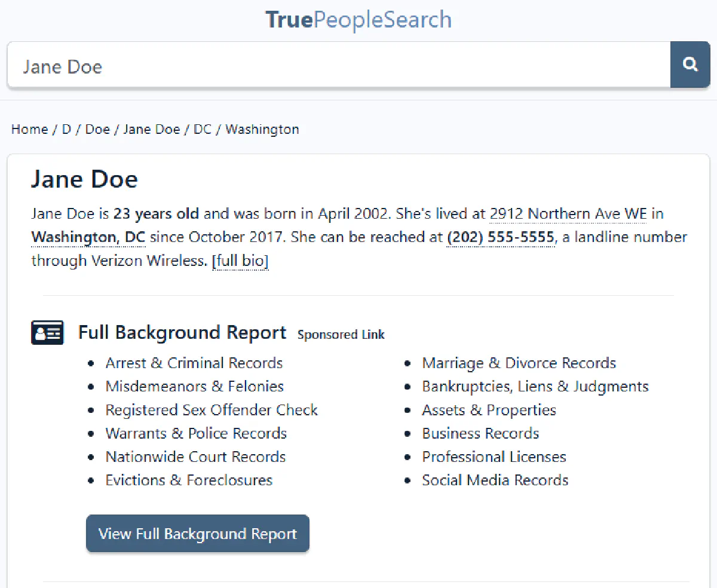Select Social Media Records

coord(495,480)
